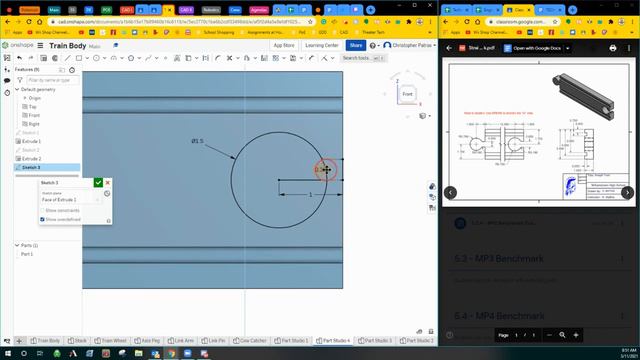The height and width of the screenshot is (360, 640).
Task: Uncheck the Show overdefined checkbox
Action: click(x=42, y=220)
